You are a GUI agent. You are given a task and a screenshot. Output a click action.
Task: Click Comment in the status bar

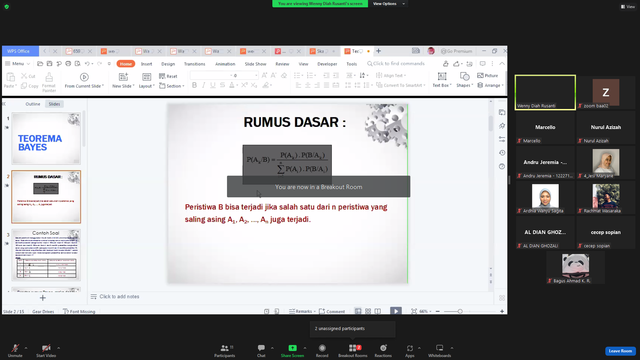coord(332,311)
